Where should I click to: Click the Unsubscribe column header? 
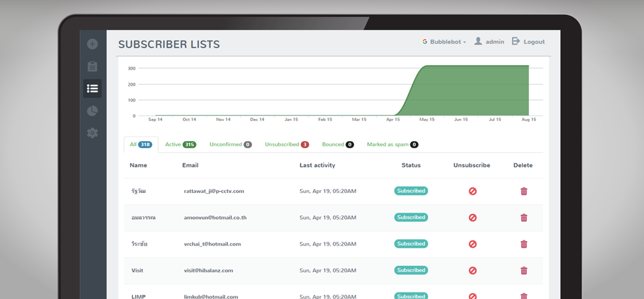coord(472,165)
